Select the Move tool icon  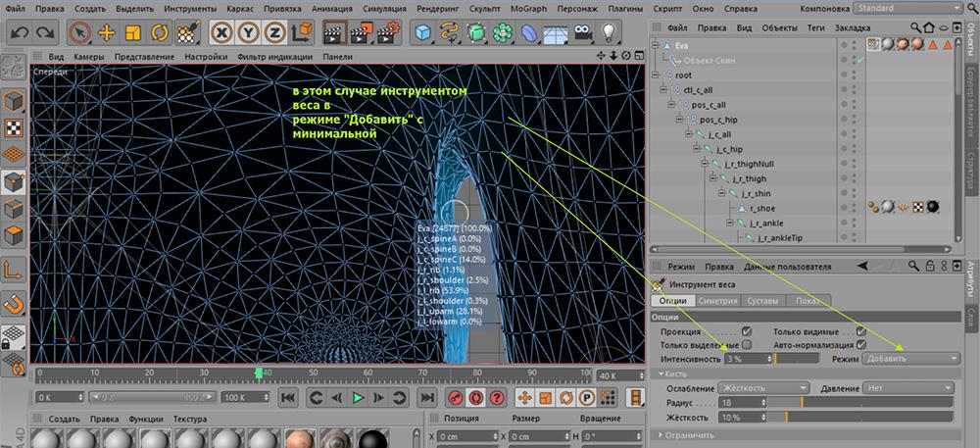(x=107, y=32)
